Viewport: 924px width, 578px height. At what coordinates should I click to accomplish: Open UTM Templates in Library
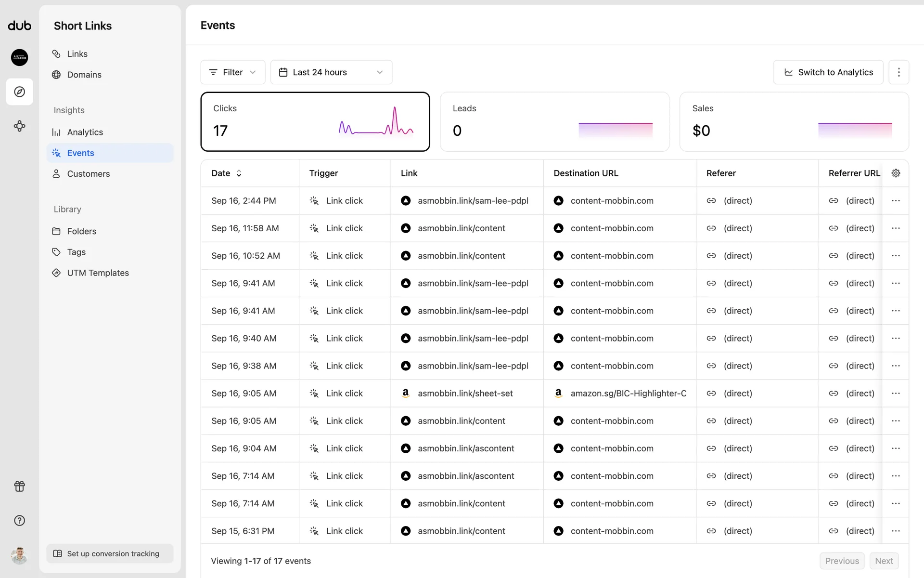coord(98,273)
